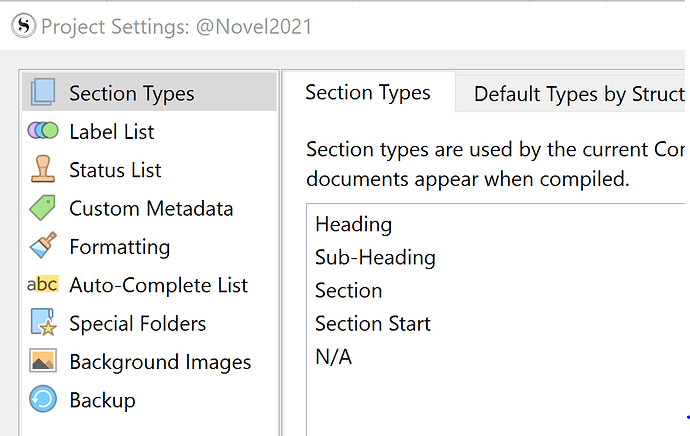Click the Section Types stacked-pages icon
The image size is (690, 436).
tap(43, 92)
